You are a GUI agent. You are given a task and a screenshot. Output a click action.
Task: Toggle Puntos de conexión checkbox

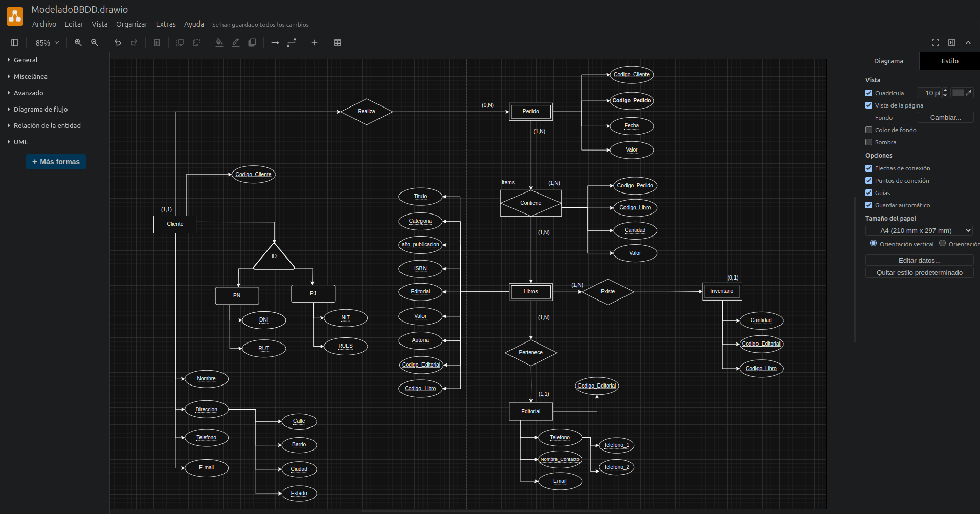click(868, 180)
